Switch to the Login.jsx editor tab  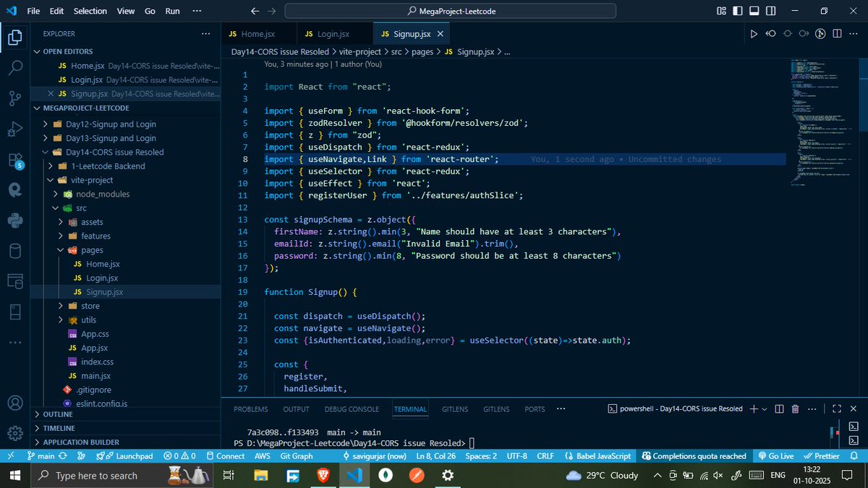coord(334,34)
